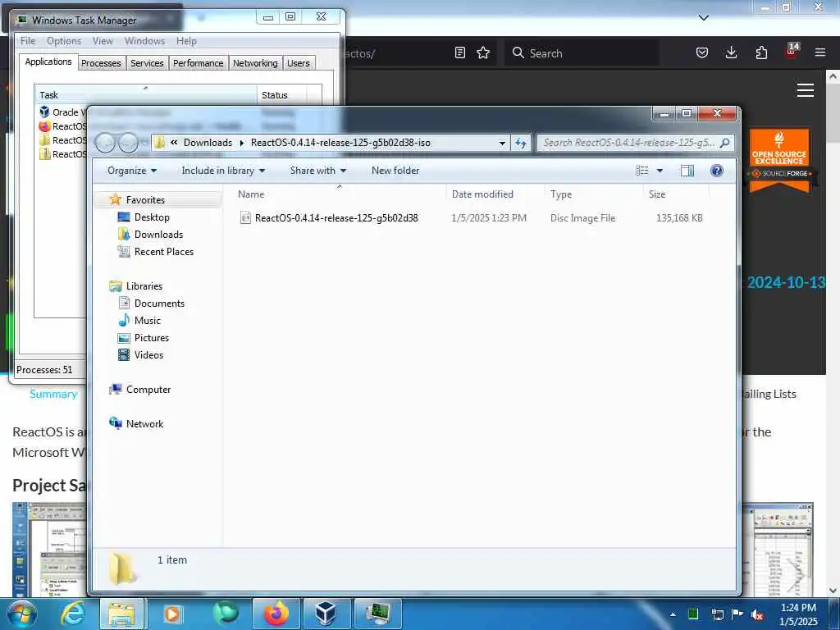Bookmark page with Firefox star icon
840x630 pixels.
coord(483,52)
